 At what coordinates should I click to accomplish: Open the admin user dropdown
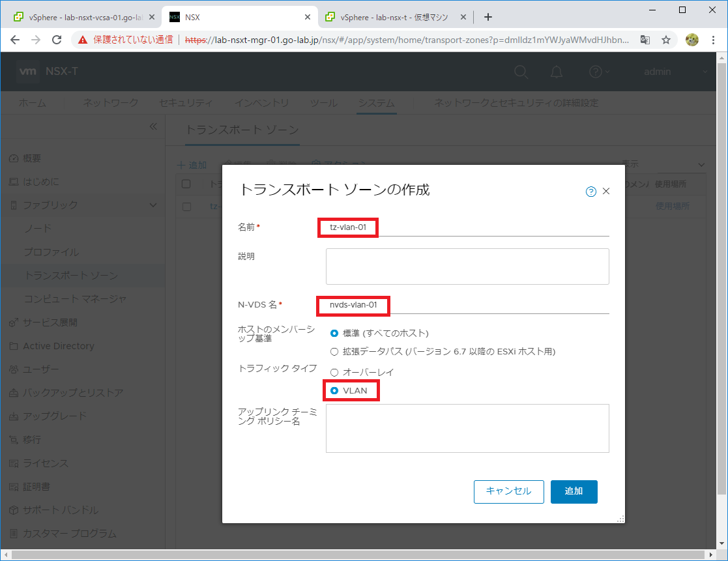pos(675,72)
